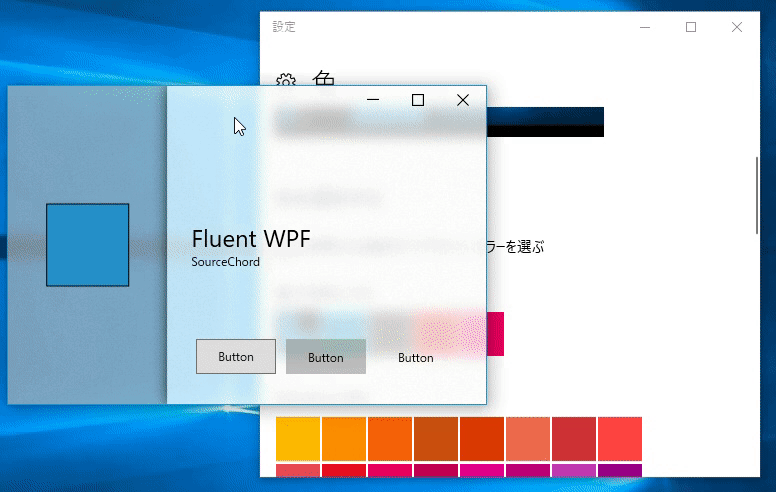This screenshot has height=492, width=776.
Task: Pick the second orange accent swatch
Action: pyautogui.click(x=344, y=439)
